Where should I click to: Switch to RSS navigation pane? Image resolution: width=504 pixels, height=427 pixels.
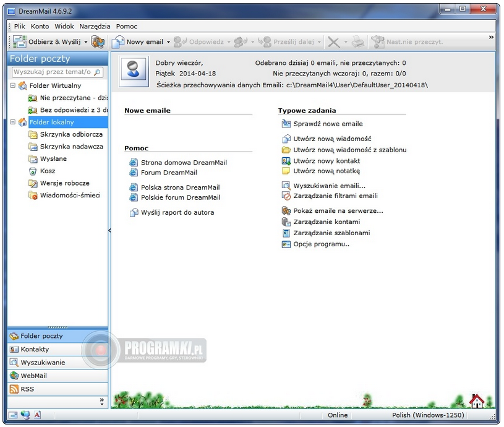point(58,389)
